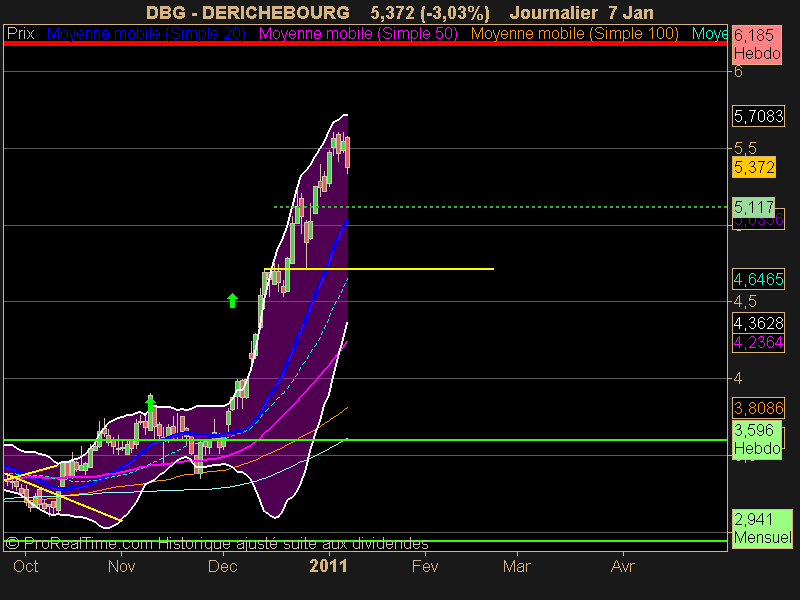This screenshot has height=600, width=800.
Task: Select the "Moyenne mobile (Simple 20)" legend entry
Action: (x=146, y=34)
